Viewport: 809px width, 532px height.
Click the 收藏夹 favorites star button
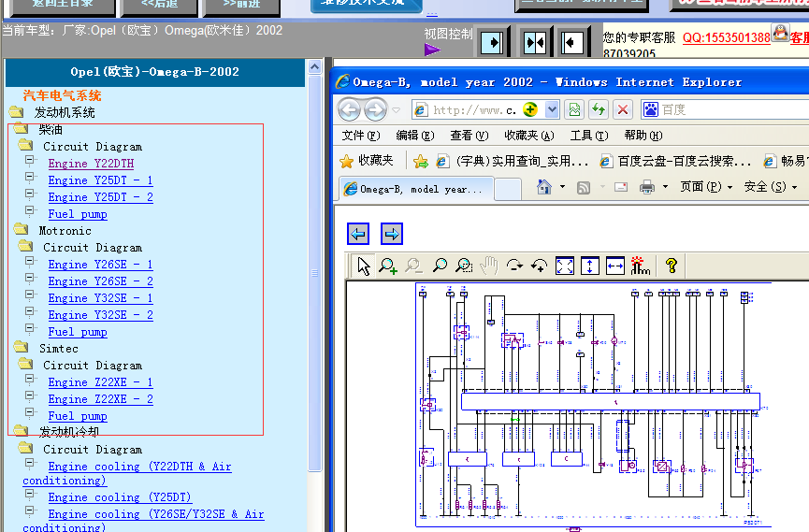coord(367,161)
